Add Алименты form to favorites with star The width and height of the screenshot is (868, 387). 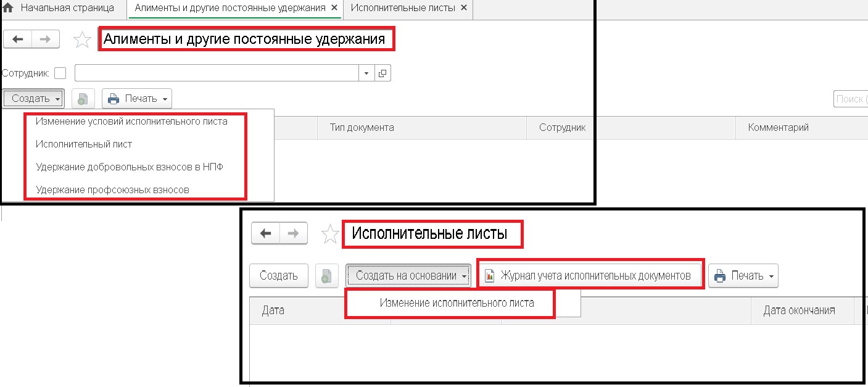pyautogui.click(x=82, y=40)
